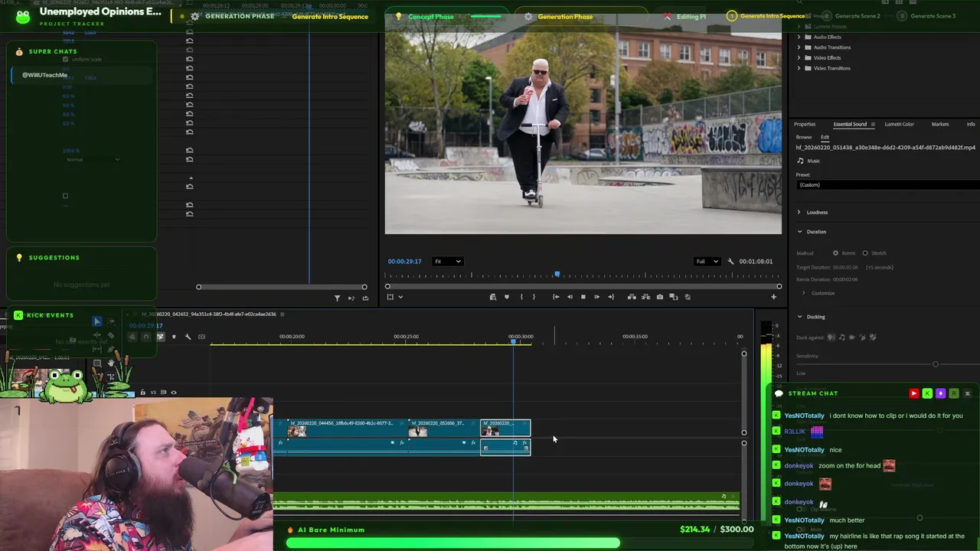Step forward one frame in Program Monitor
980x551 pixels.
pyautogui.click(x=596, y=297)
